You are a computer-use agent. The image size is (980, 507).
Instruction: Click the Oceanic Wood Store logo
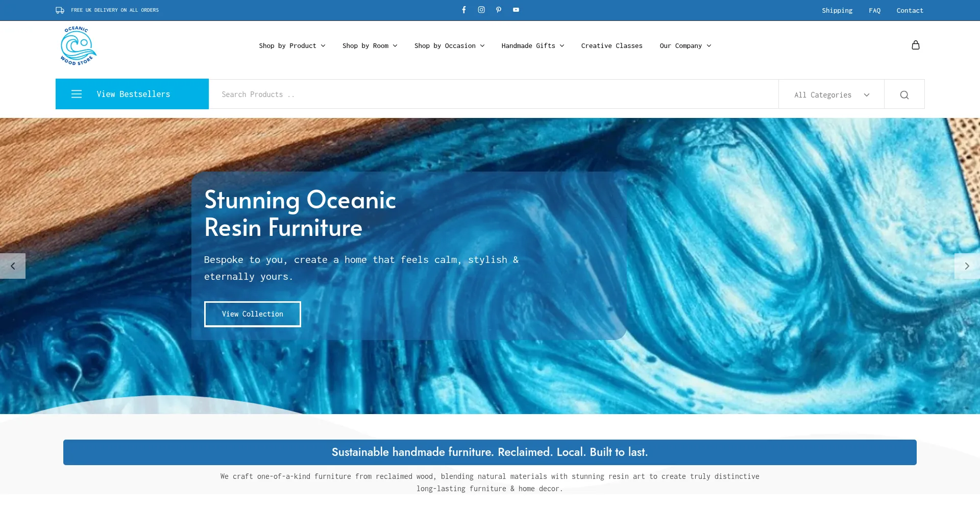click(x=78, y=46)
